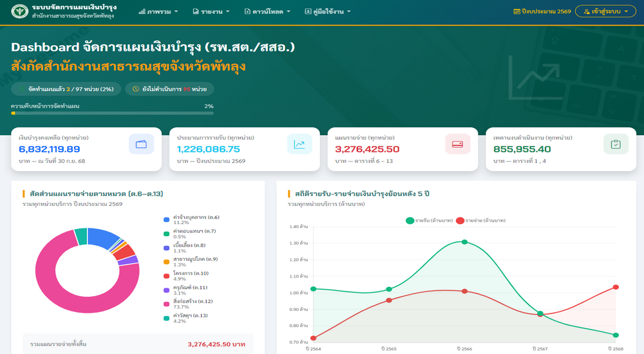Click the สัดส่วนแผนรายจ่ายตามหมวด chart heading
644x354 pixels.
(x=97, y=194)
